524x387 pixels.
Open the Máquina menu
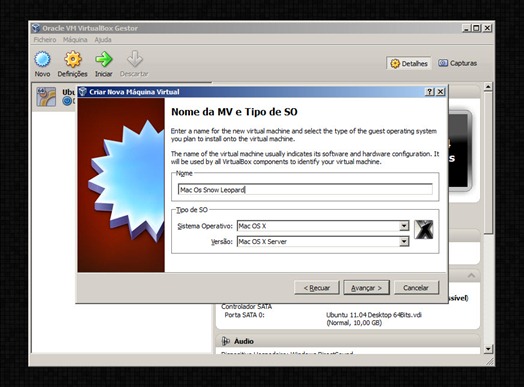coord(75,40)
